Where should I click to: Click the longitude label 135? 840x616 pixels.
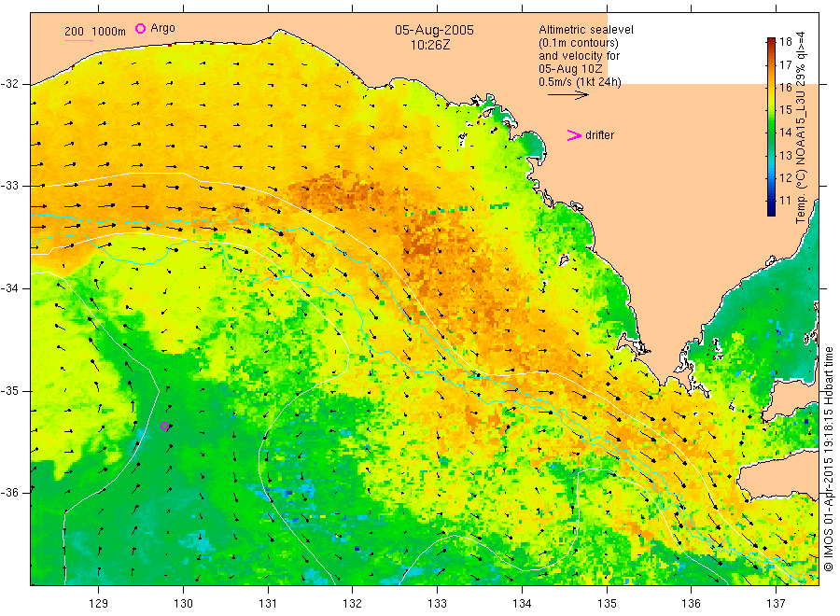click(x=607, y=604)
